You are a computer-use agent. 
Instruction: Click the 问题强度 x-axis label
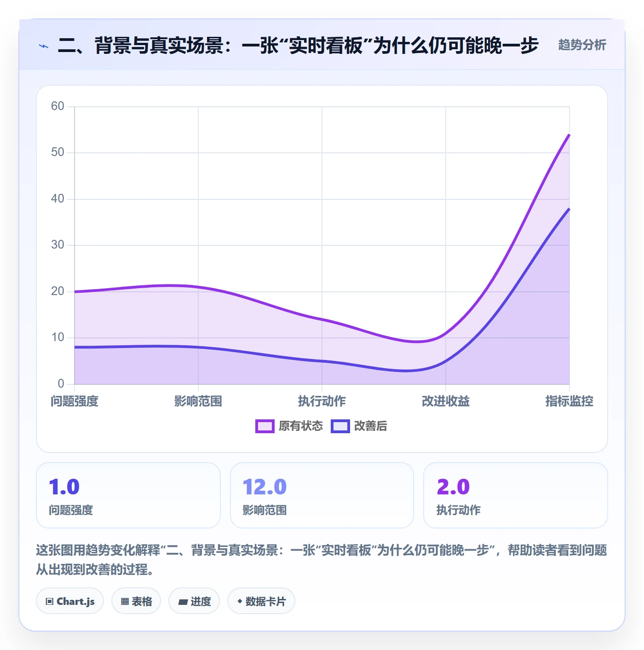pos(75,401)
